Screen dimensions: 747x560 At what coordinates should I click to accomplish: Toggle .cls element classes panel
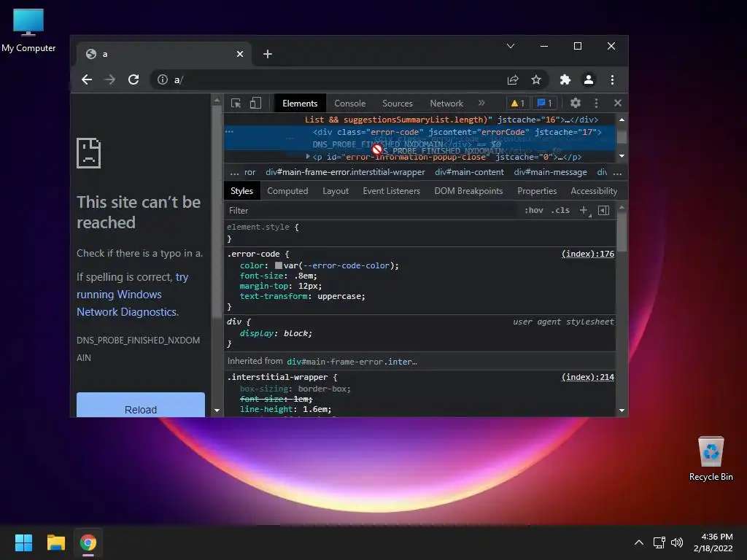pyautogui.click(x=560, y=210)
